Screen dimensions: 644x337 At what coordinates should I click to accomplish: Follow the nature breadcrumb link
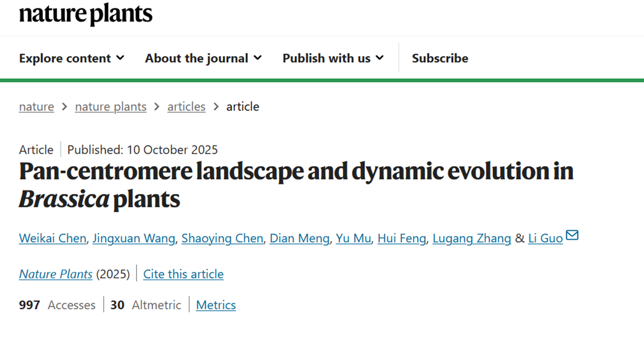[x=36, y=107]
